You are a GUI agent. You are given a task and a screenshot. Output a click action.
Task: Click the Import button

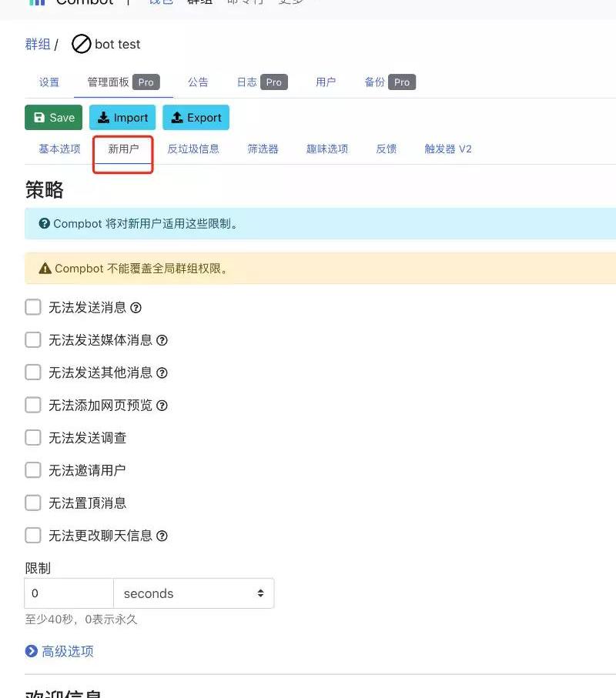click(x=122, y=118)
